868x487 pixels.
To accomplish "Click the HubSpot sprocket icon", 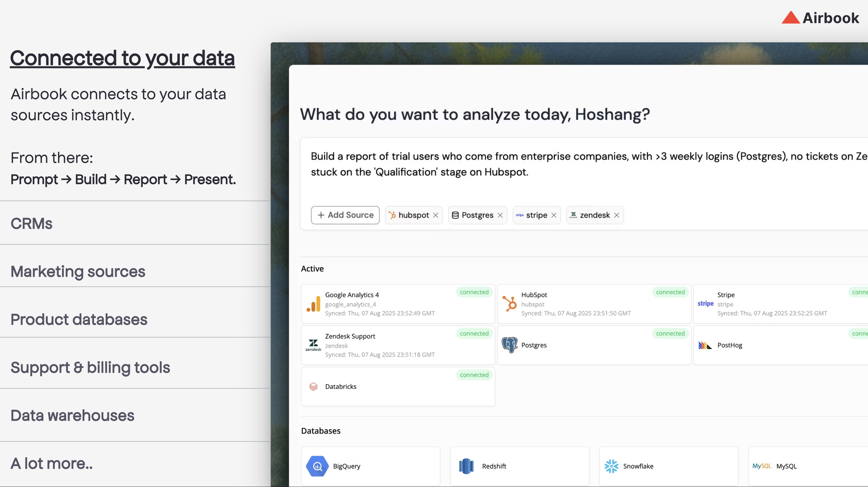I will [509, 304].
